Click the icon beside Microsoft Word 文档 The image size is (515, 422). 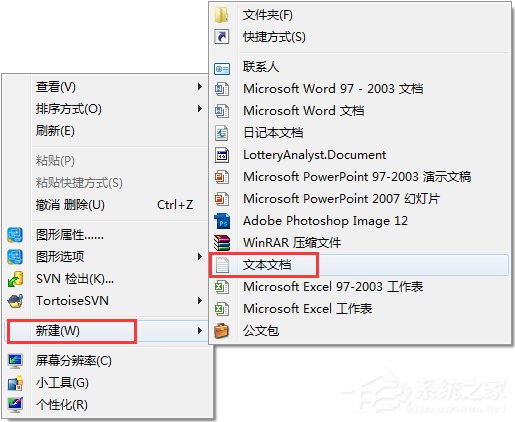[x=222, y=111]
